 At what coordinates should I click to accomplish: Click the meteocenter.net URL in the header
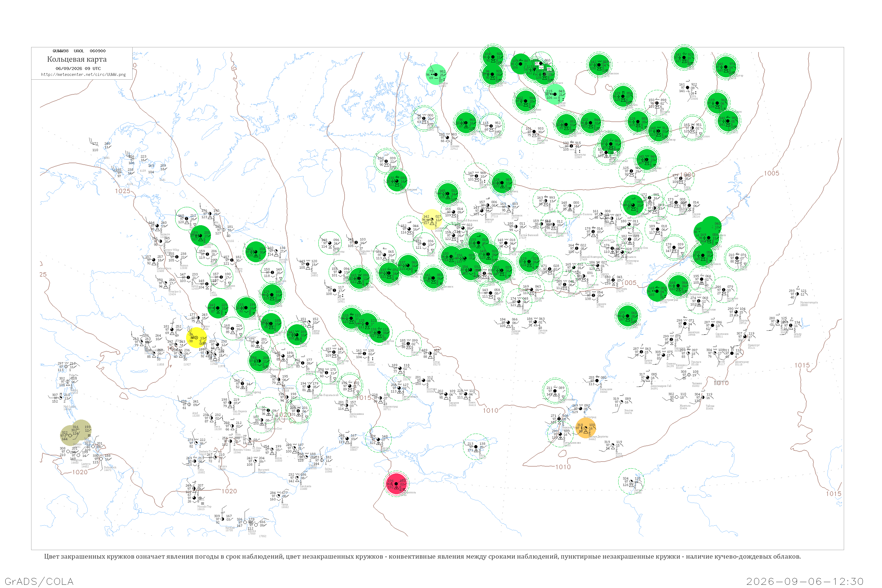[x=83, y=74]
